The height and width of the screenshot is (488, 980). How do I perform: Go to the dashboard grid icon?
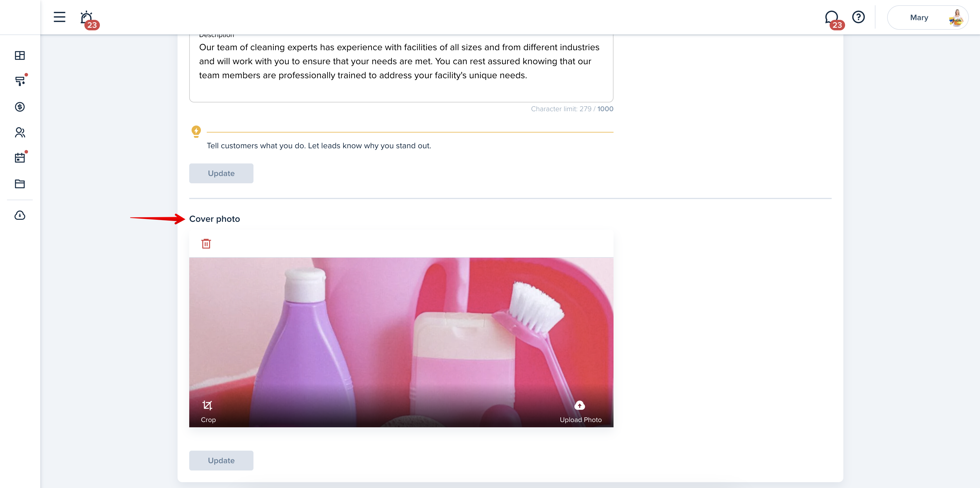(20, 55)
